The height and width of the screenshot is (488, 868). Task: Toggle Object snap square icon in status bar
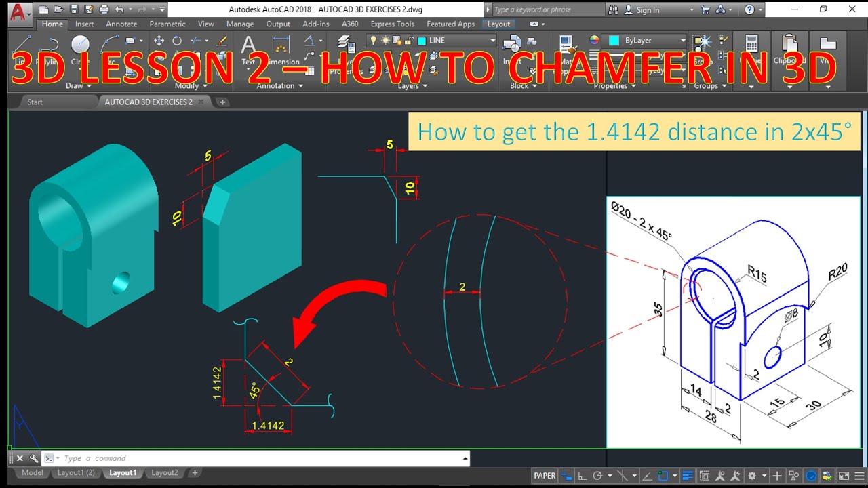click(664, 476)
